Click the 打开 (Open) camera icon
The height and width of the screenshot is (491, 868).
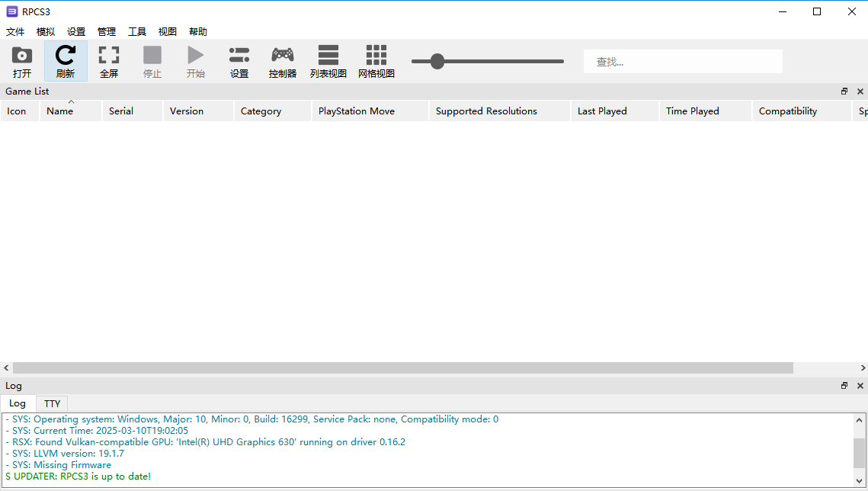coord(22,56)
